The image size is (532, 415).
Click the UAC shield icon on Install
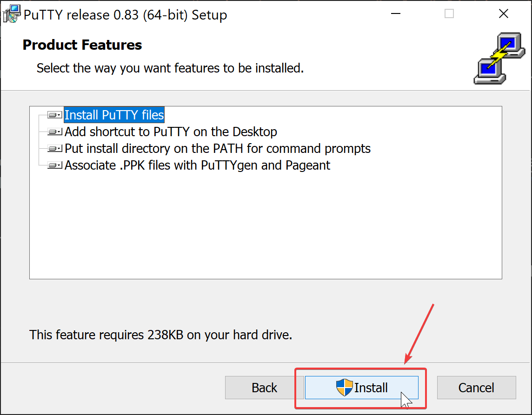(x=344, y=388)
